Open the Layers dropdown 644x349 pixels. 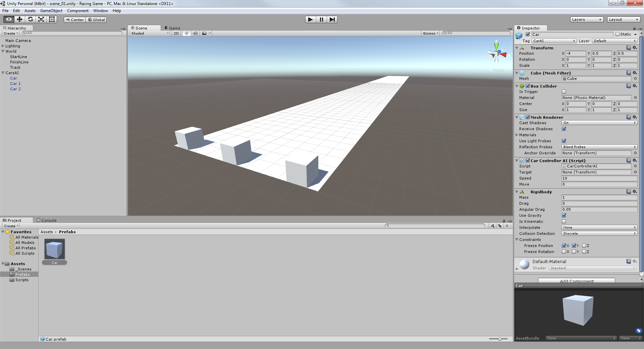[587, 19]
